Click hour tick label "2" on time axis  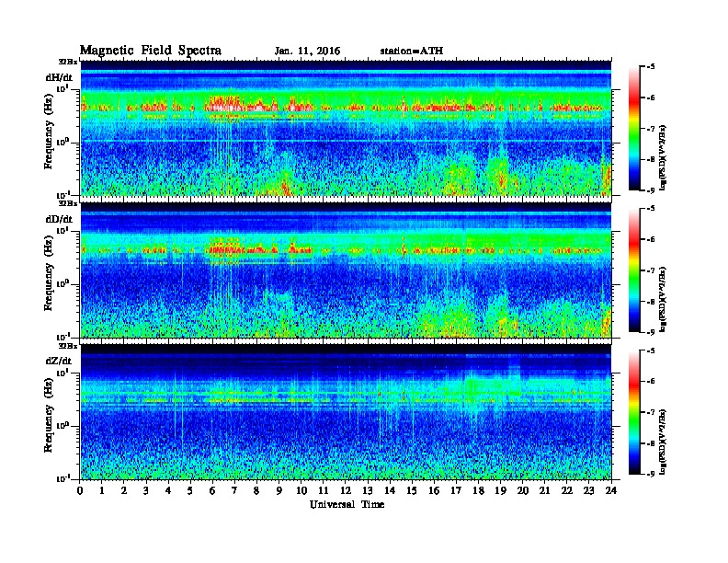tap(124, 491)
